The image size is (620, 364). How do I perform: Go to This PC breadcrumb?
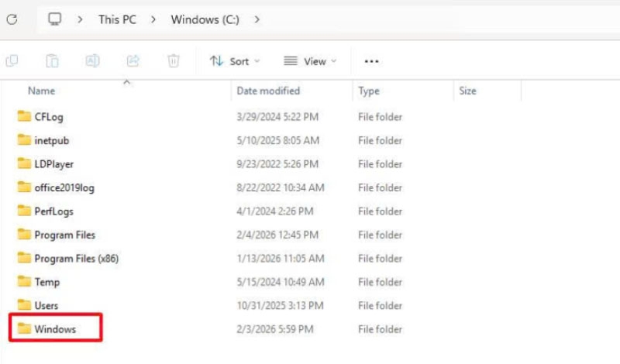(x=117, y=19)
